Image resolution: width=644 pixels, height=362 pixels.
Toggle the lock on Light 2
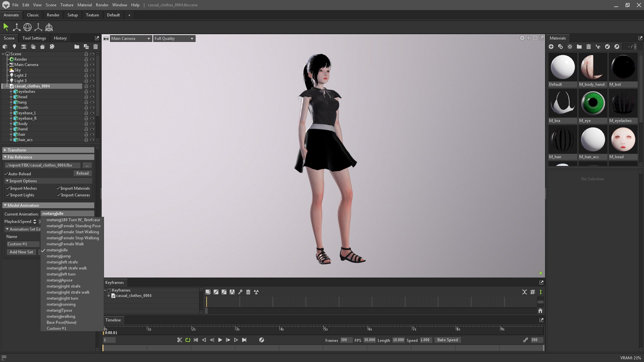[86, 75]
